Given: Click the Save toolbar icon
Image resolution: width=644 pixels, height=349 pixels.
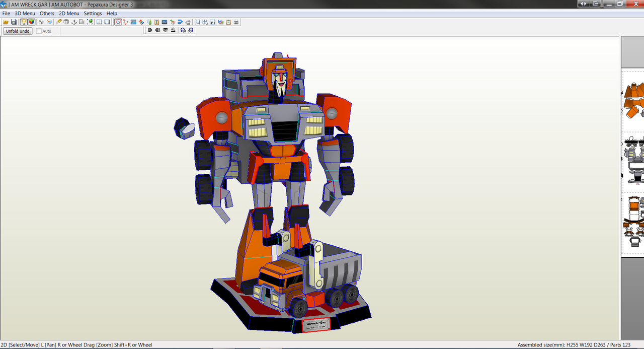Looking at the screenshot, I should (14, 22).
